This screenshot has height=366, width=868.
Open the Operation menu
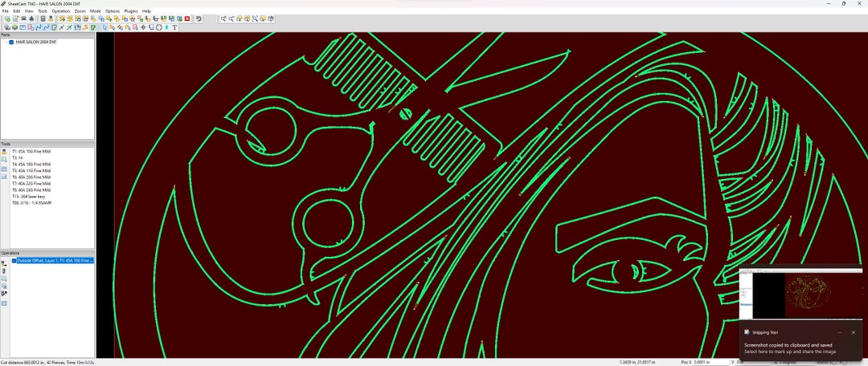point(61,11)
